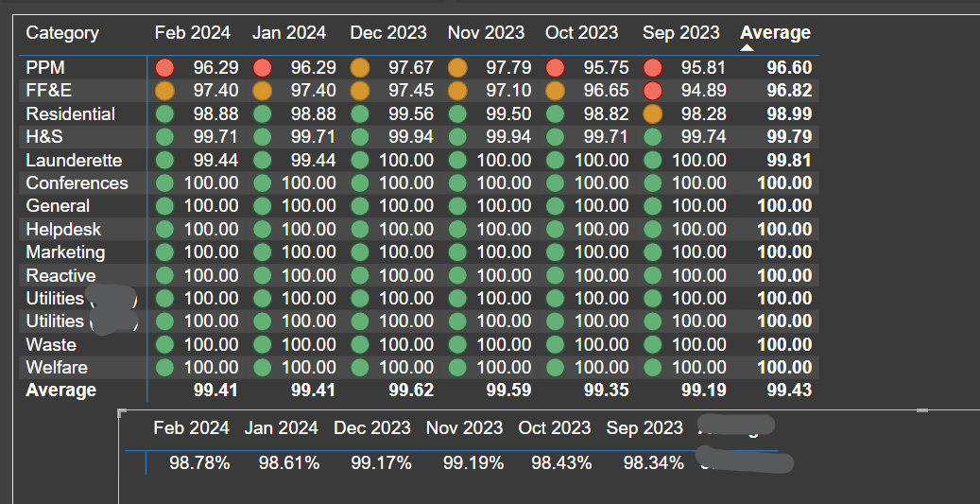Sort by the Feb 2024 column header in the top table
This screenshot has height=504, width=980.
tap(193, 32)
